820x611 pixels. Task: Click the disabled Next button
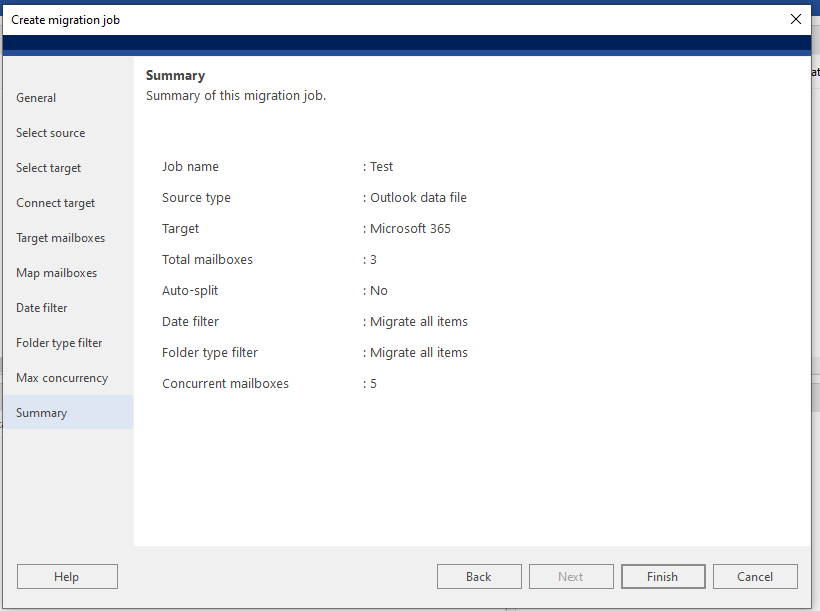[571, 576]
